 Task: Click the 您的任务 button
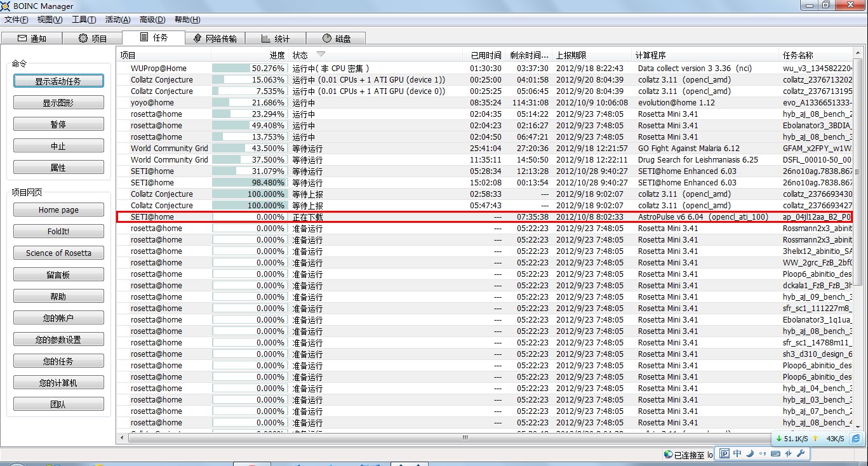pos(58,361)
